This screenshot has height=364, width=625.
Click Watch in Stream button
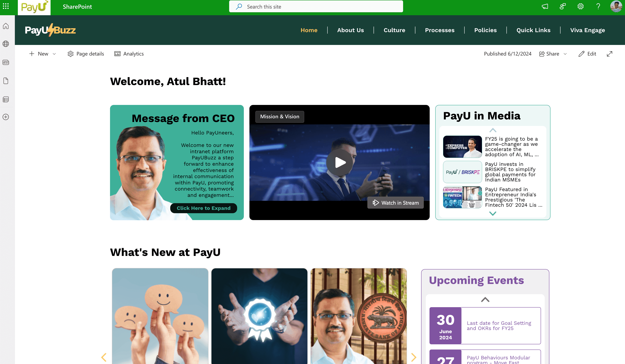click(x=395, y=203)
